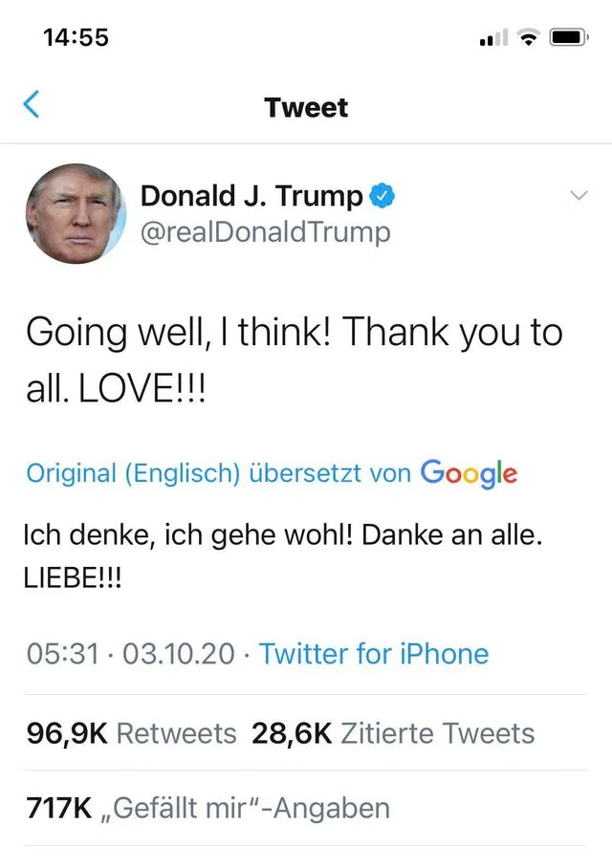Click the blue verified badge
The width and height of the screenshot is (612, 868).
pos(382,197)
